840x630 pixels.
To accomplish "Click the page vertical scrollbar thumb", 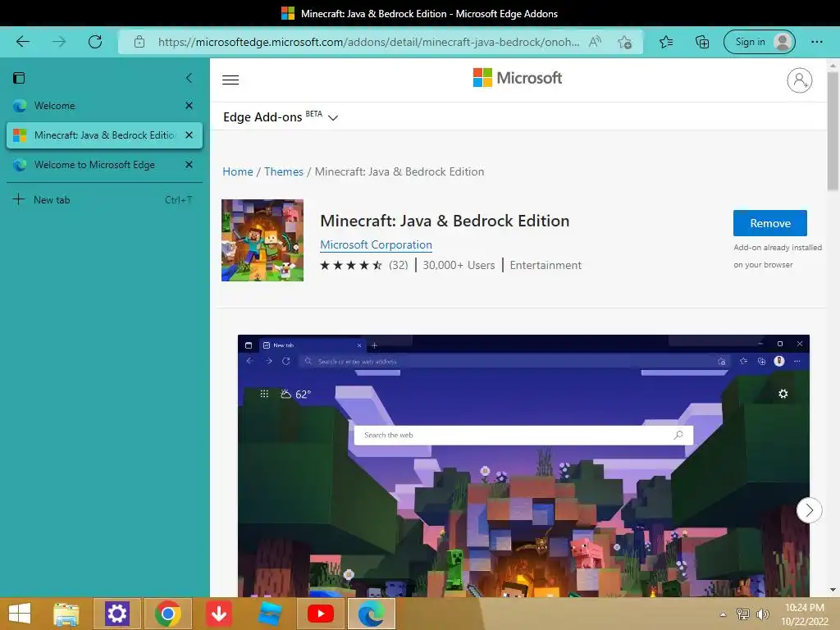I will pyautogui.click(x=833, y=131).
